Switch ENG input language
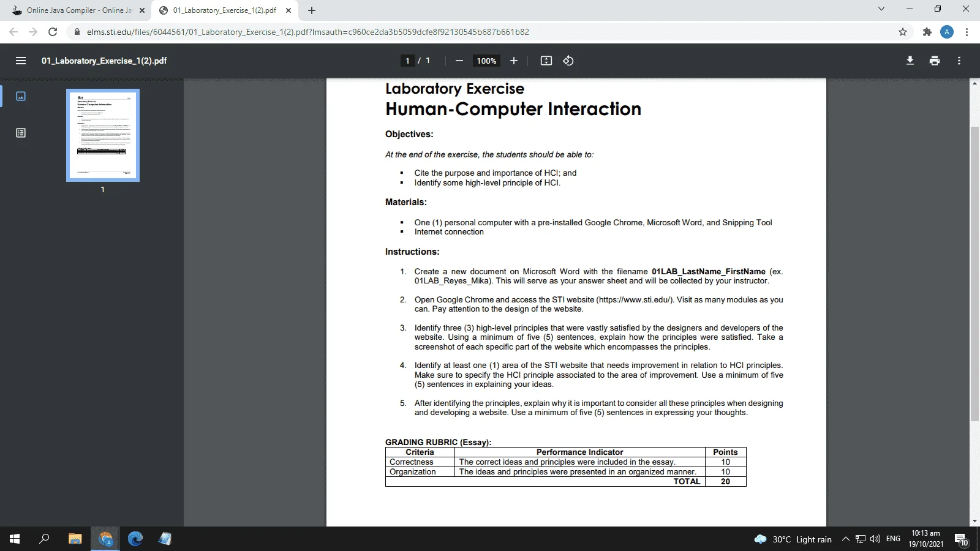 point(893,539)
